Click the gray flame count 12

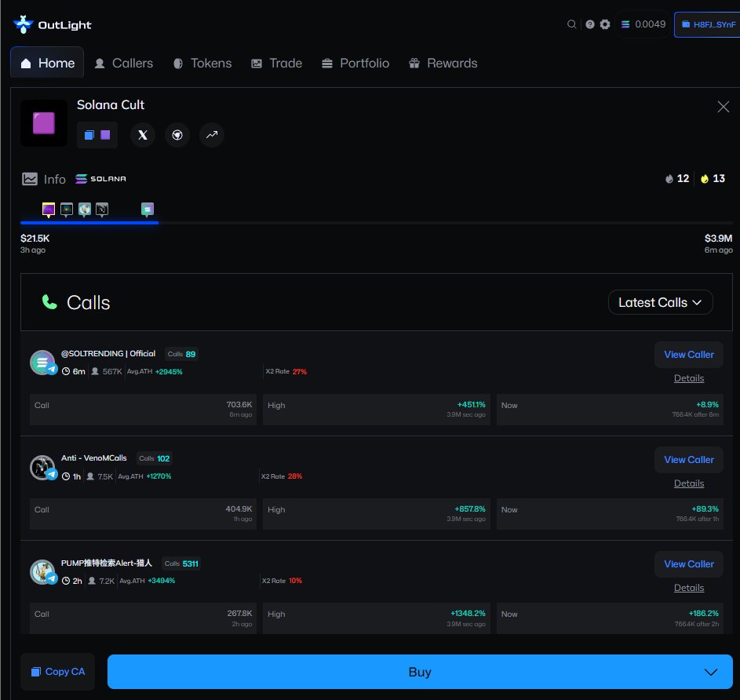pos(677,178)
